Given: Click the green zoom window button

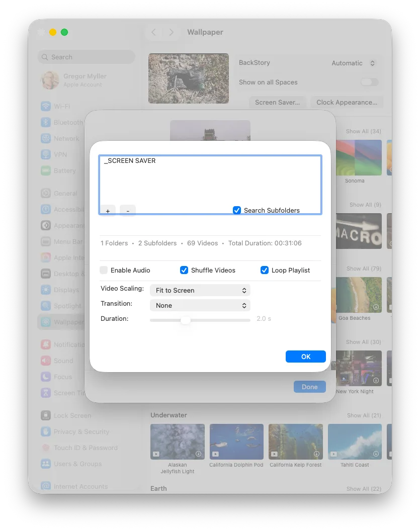Looking at the screenshot, I should (x=64, y=32).
